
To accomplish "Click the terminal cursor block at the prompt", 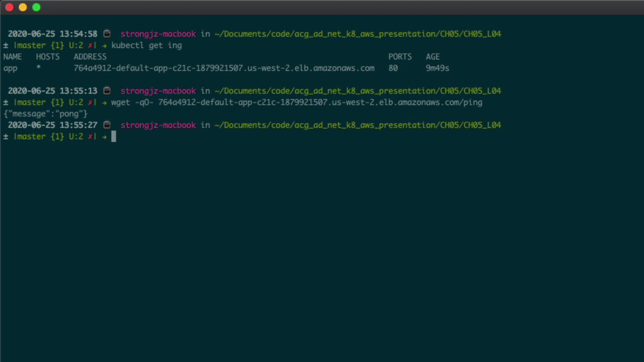I will point(114,137).
